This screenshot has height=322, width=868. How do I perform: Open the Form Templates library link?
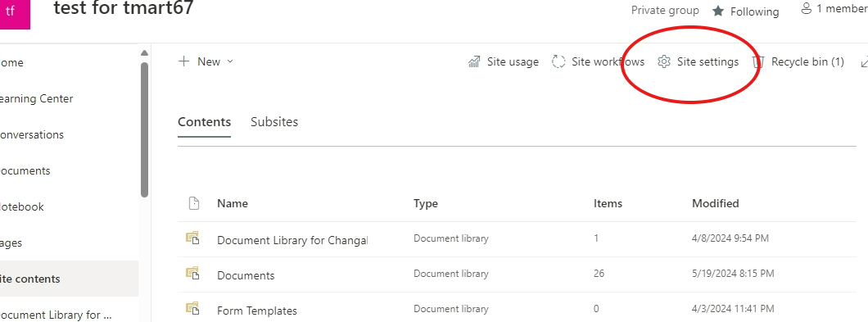point(257,311)
